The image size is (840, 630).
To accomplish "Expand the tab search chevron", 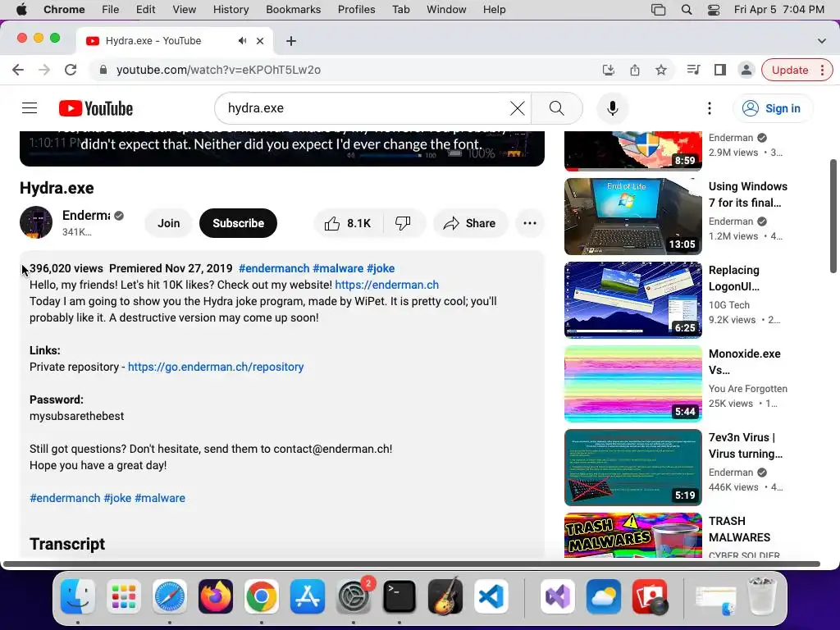I will (x=821, y=41).
